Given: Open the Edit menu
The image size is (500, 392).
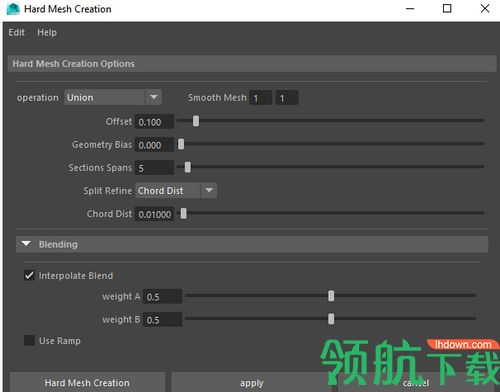Looking at the screenshot, I should tap(16, 33).
